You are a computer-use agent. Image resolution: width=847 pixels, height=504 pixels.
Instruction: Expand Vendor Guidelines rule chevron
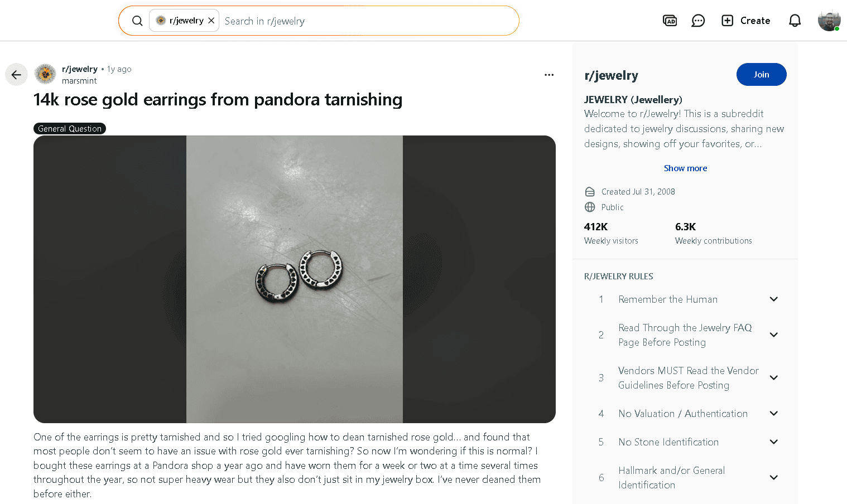773,378
